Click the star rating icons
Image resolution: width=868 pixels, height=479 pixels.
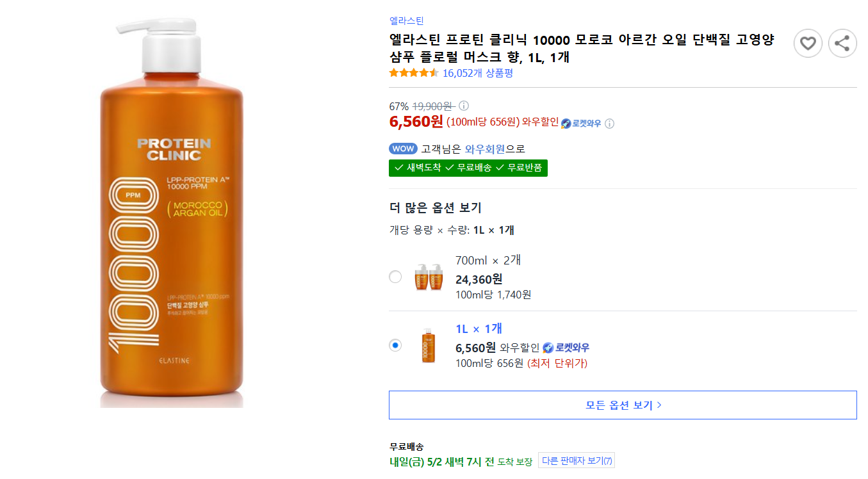tap(414, 73)
